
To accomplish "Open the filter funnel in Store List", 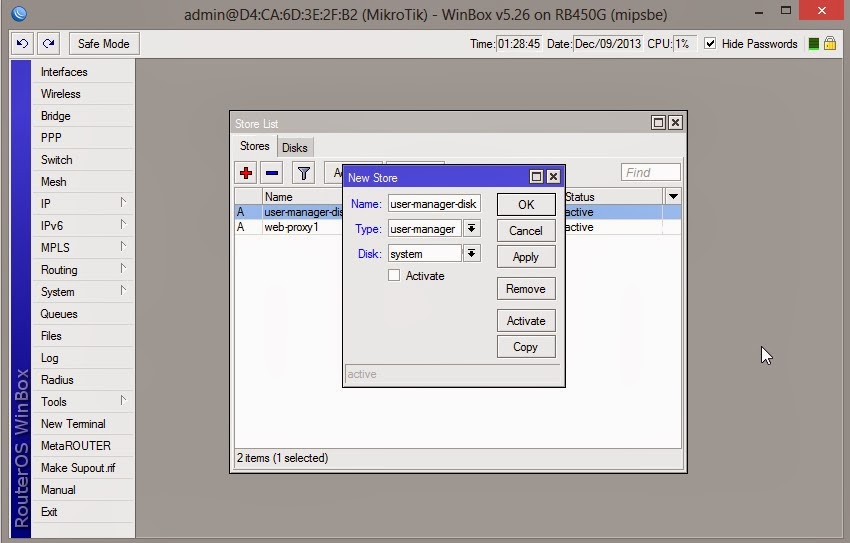I will pyautogui.click(x=304, y=173).
